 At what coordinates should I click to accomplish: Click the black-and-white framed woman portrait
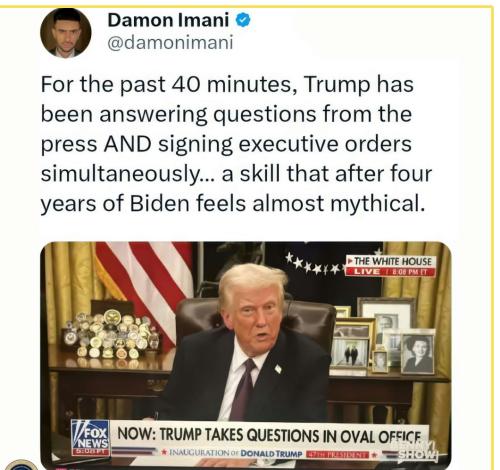418,354
